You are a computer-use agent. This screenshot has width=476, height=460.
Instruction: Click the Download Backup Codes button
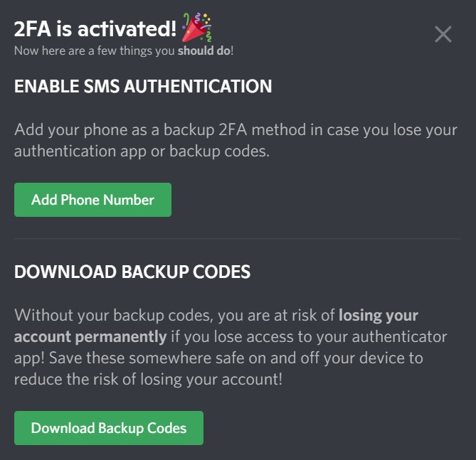(x=109, y=428)
